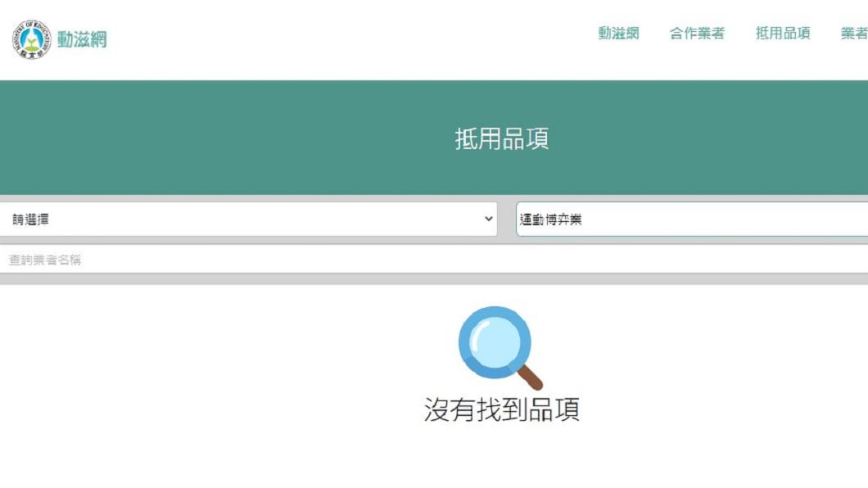Select the 抵用品項 menu item
This screenshot has height=488, width=868.
(783, 34)
